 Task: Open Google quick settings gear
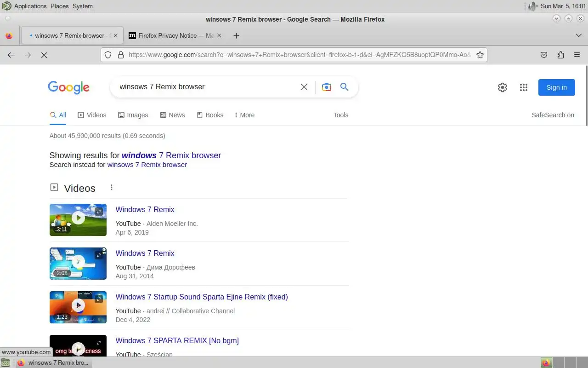pyautogui.click(x=503, y=87)
